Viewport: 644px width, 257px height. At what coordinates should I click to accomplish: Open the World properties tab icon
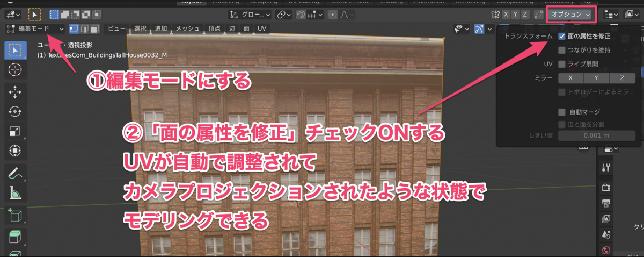(x=607, y=250)
